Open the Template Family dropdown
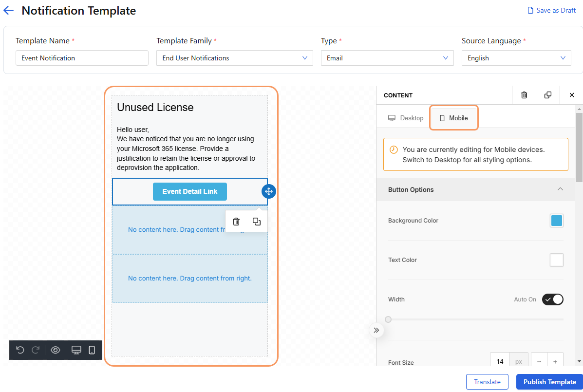The image size is (583, 392). pyautogui.click(x=235, y=58)
